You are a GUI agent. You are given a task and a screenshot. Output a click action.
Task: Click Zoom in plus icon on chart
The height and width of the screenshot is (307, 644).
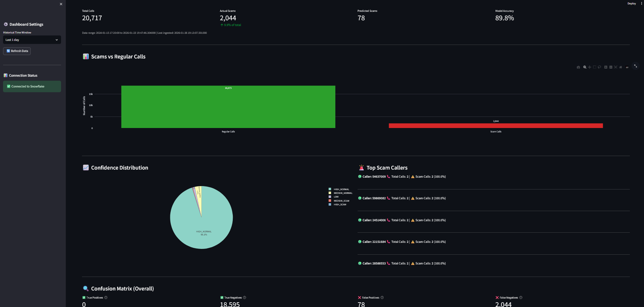pyautogui.click(x=606, y=67)
